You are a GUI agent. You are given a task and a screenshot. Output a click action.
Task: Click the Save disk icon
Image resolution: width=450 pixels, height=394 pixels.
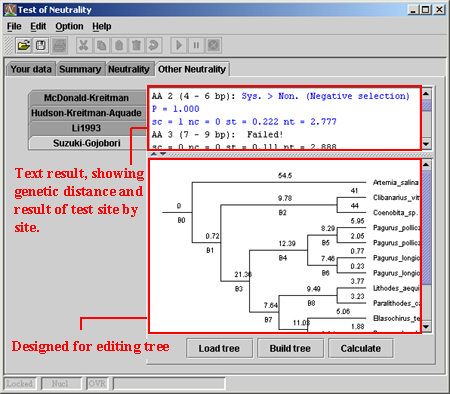[x=41, y=45]
